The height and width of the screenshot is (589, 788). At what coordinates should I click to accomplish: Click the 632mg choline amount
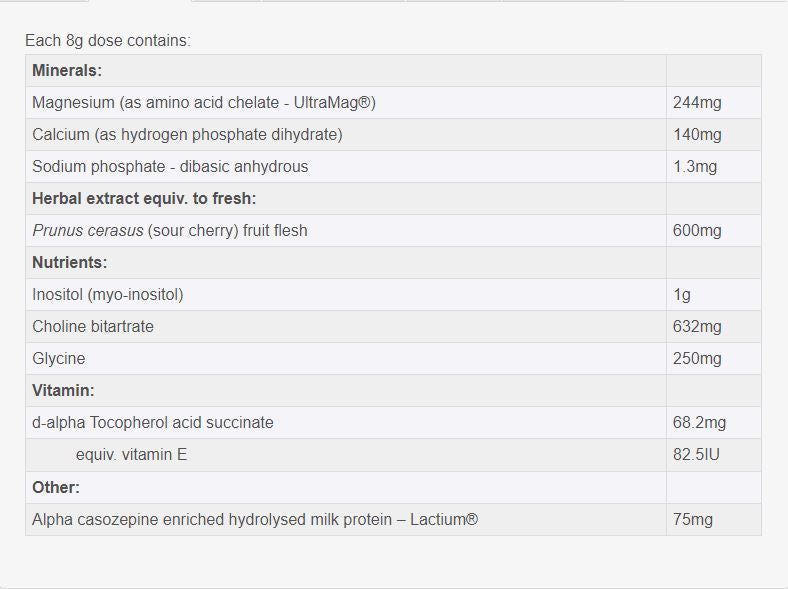click(x=697, y=326)
